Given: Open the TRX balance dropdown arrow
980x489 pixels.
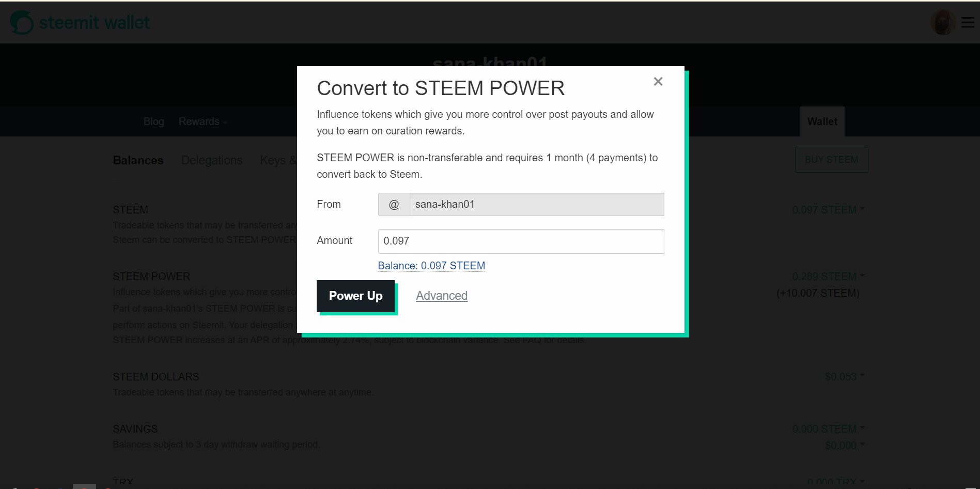Looking at the screenshot, I should 861,481.
